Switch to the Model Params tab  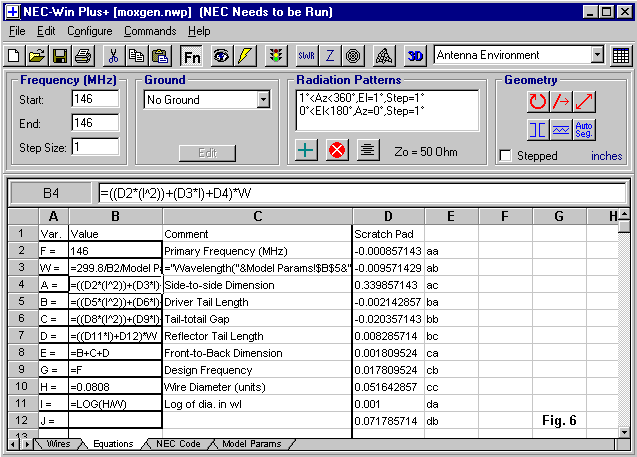[251, 443]
